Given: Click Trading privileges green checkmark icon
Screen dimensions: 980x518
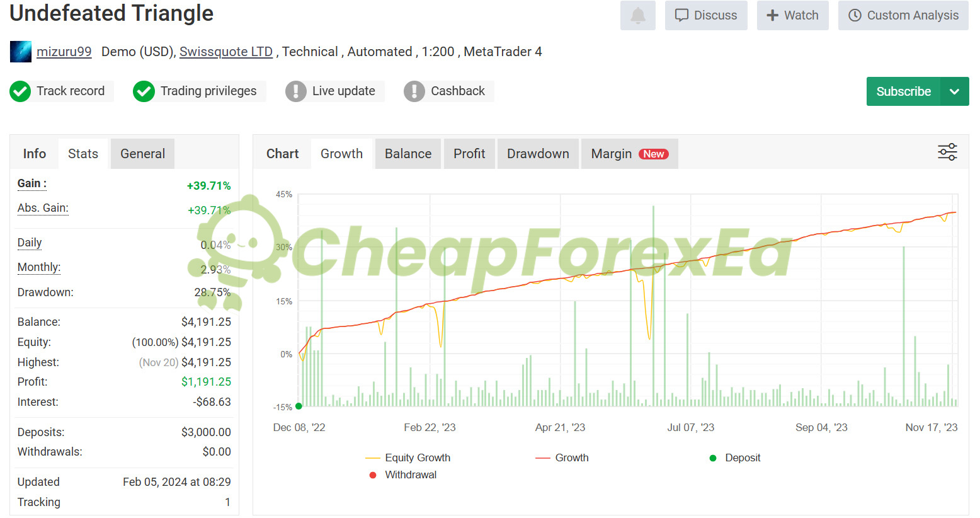Looking at the screenshot, I should pyautogui.click(x=144, y=91).
